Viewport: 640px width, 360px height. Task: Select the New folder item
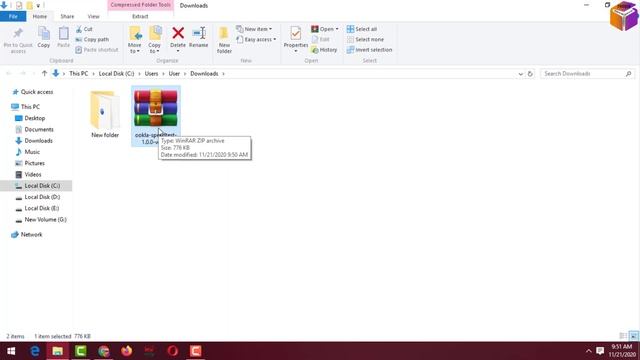(105, 114)
